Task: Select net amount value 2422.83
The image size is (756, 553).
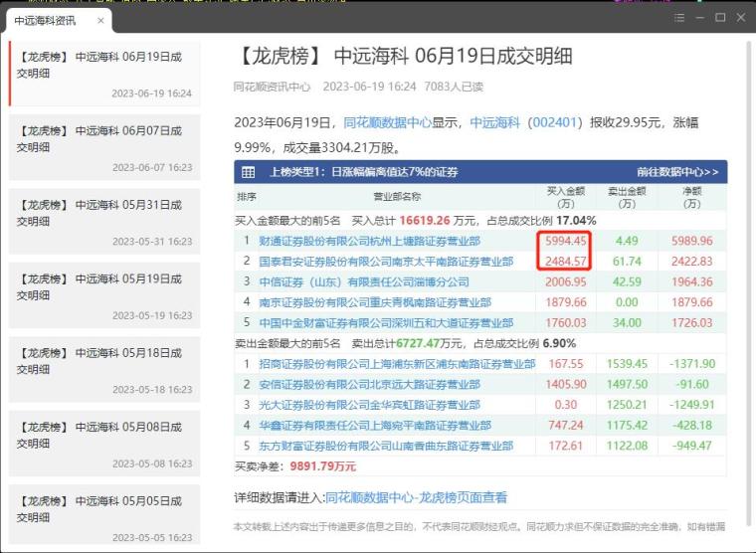Action: coord(692,262)
